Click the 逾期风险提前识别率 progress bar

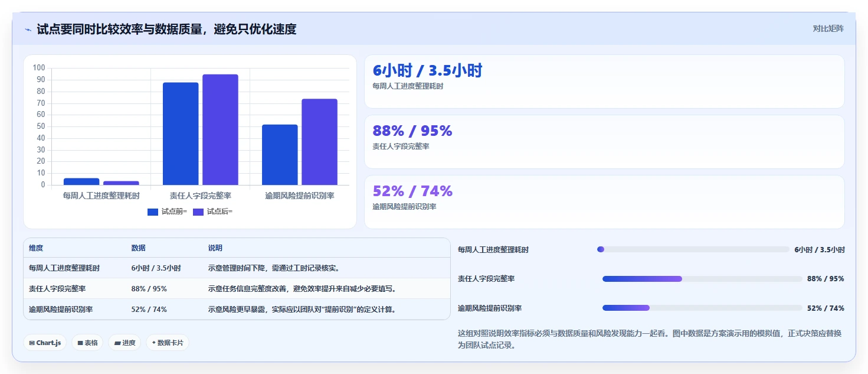[x=702, y=308]
